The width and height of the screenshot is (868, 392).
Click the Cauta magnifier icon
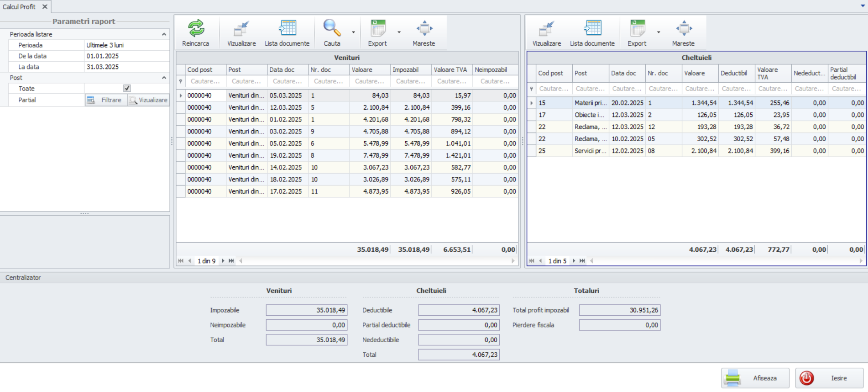[x=332, y=28]
